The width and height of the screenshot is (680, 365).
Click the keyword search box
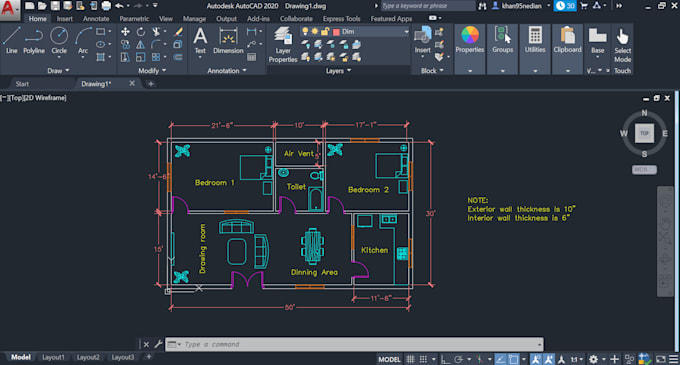[x=428, y=6]
